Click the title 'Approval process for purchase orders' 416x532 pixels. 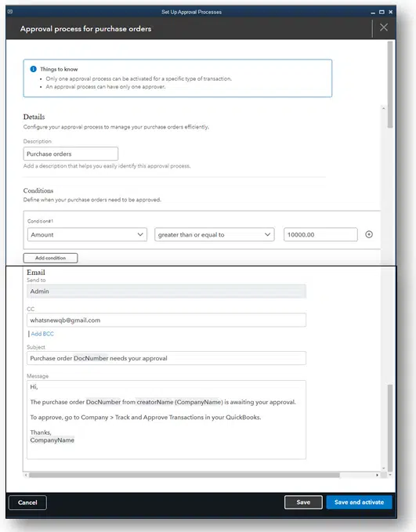click(86, 29)
